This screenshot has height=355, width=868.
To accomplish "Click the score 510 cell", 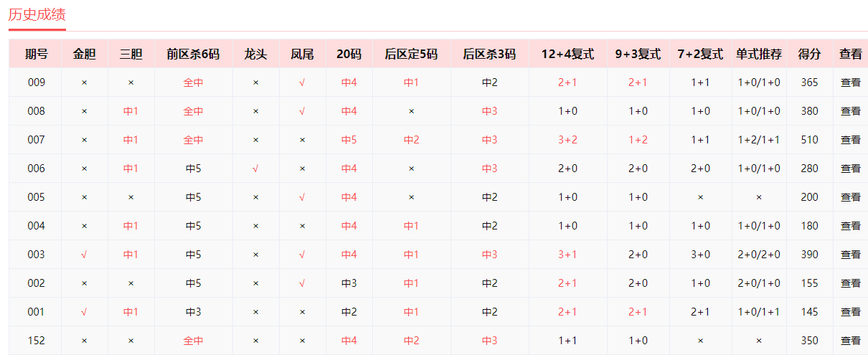I will pos(809,140).
